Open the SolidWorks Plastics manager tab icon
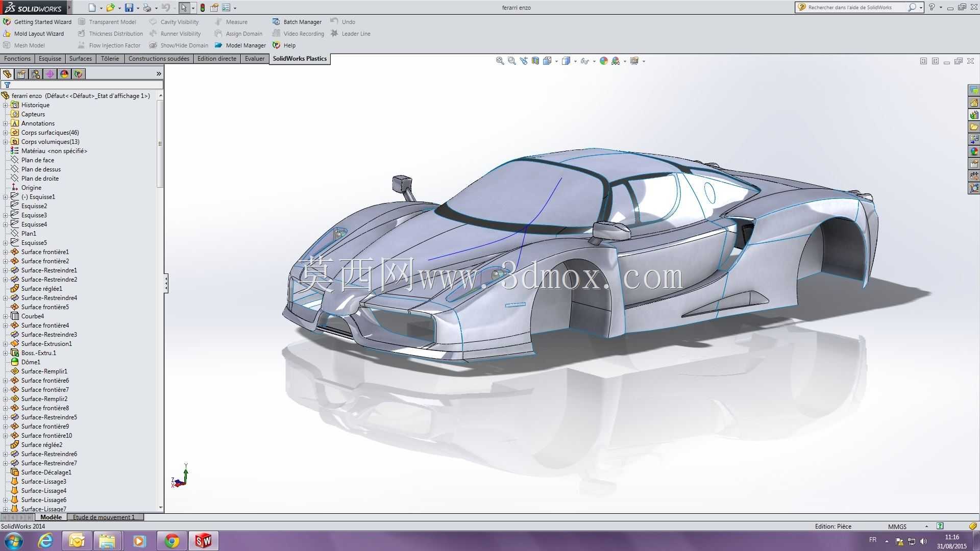This screenshot has height=551, width=980. (79, 74)
